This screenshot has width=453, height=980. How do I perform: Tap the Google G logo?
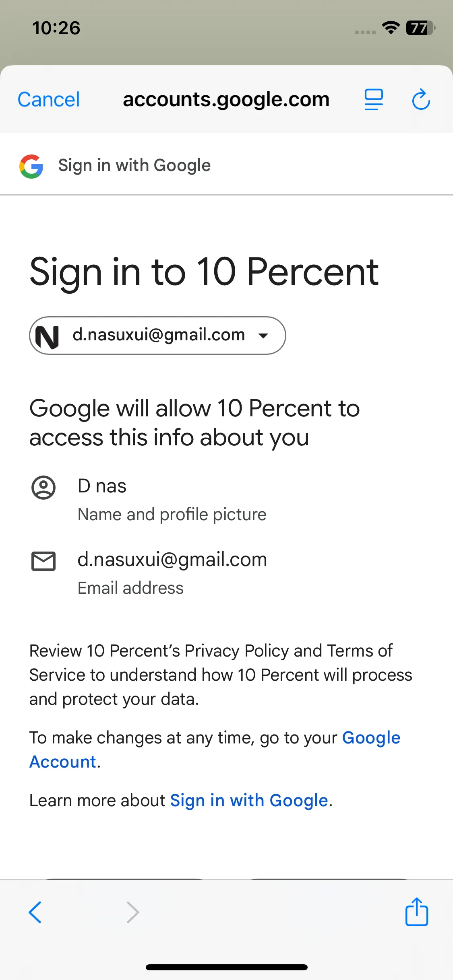[x=31, y=166]
